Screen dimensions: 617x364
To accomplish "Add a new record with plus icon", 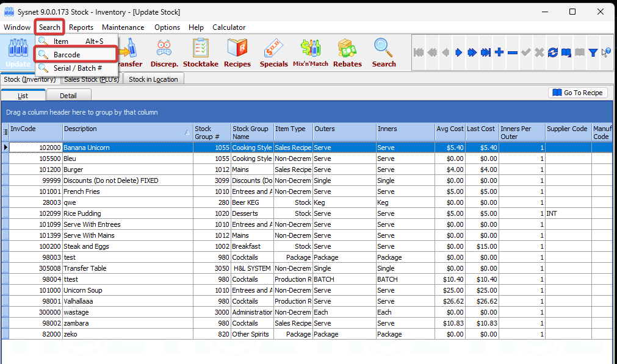I will click(499, 52).
